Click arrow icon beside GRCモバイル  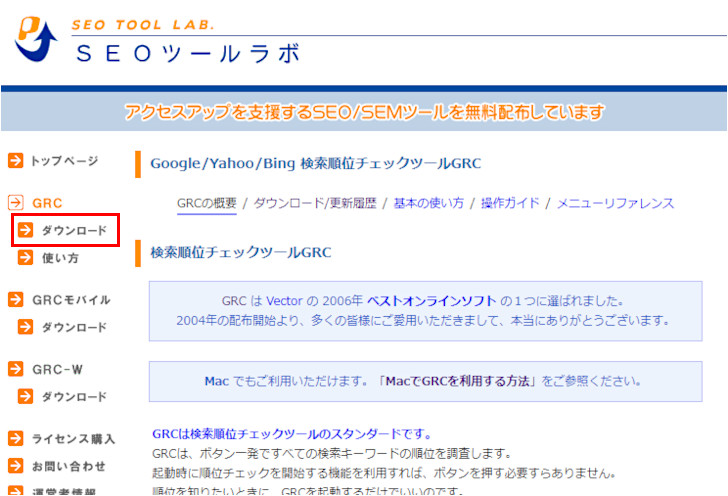[x=16, y=300]
